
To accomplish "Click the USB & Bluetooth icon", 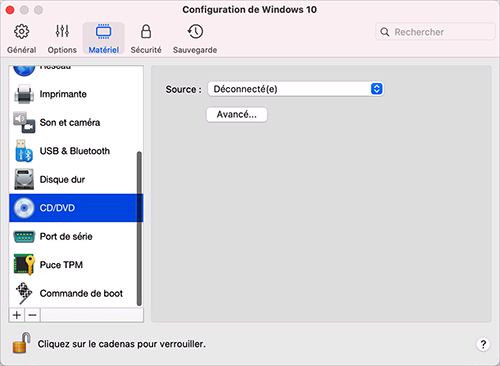I will (x=24, y=151).
